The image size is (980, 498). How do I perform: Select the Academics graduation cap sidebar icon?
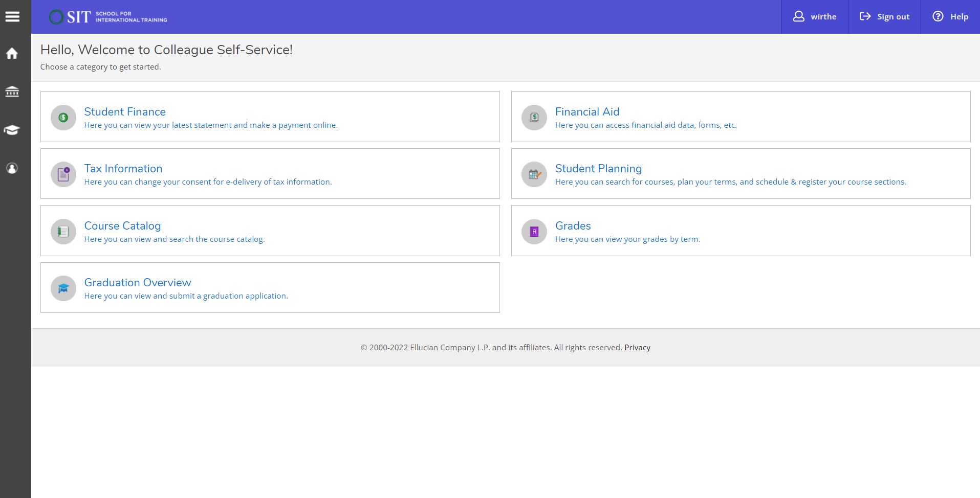[12, 130]
